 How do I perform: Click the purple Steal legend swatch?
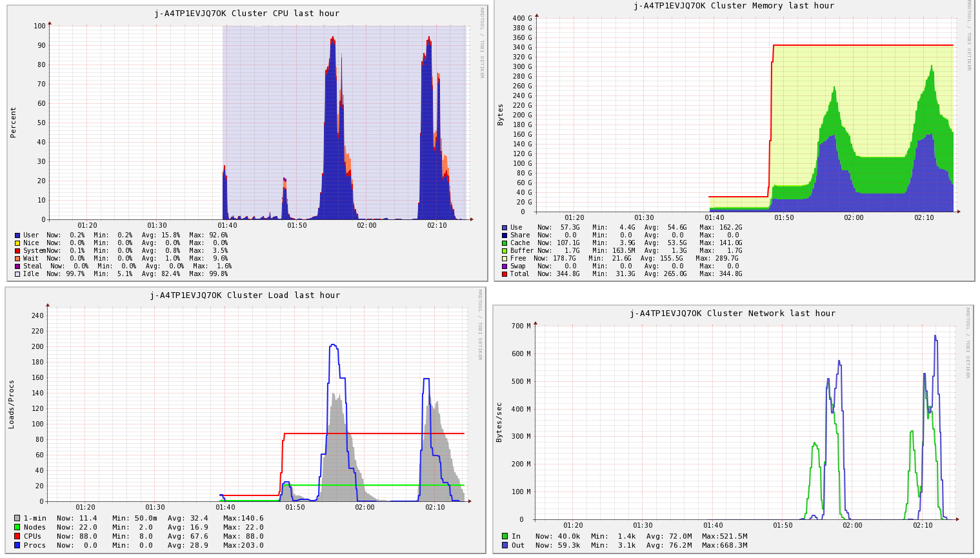pyautogui.click(x=17, y=266)
